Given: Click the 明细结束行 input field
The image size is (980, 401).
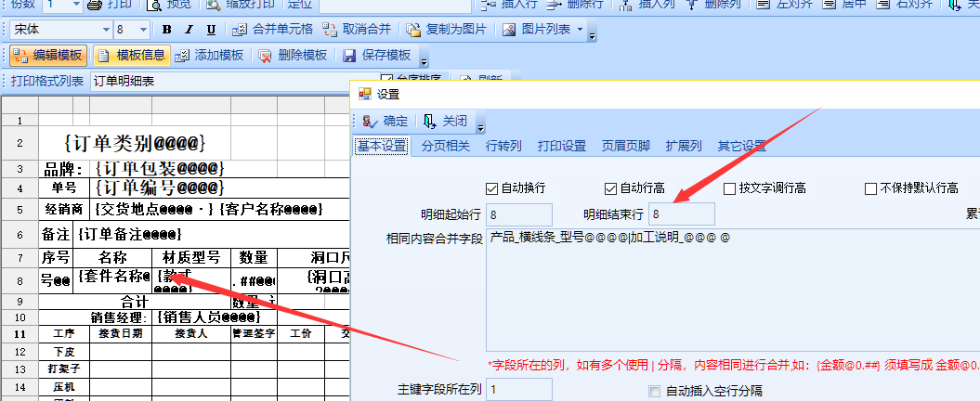Looking at the screenshot, I should (x=681, y=214).
